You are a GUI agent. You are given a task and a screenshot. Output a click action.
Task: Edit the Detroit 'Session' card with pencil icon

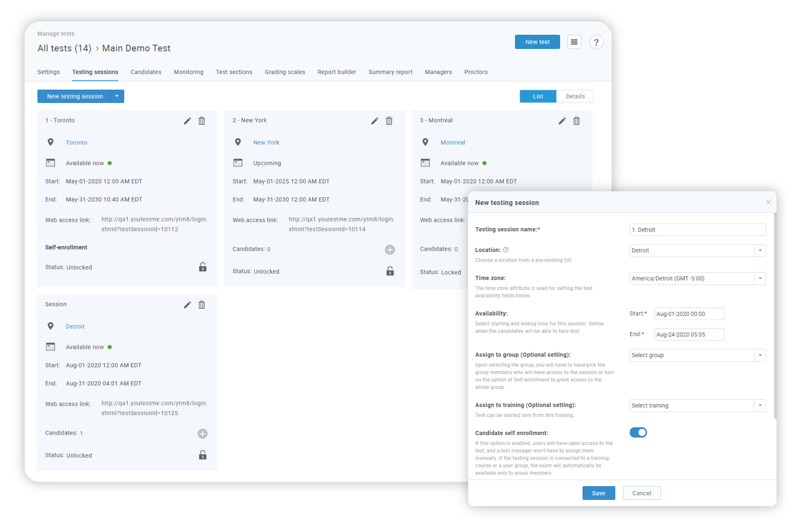pos(187,305)
